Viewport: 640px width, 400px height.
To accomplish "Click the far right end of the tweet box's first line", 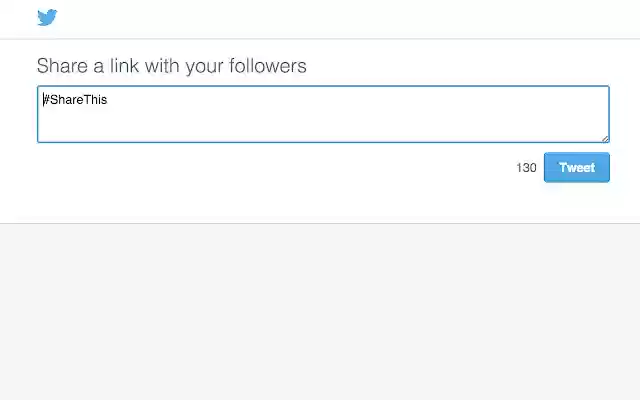I will 598,100.
